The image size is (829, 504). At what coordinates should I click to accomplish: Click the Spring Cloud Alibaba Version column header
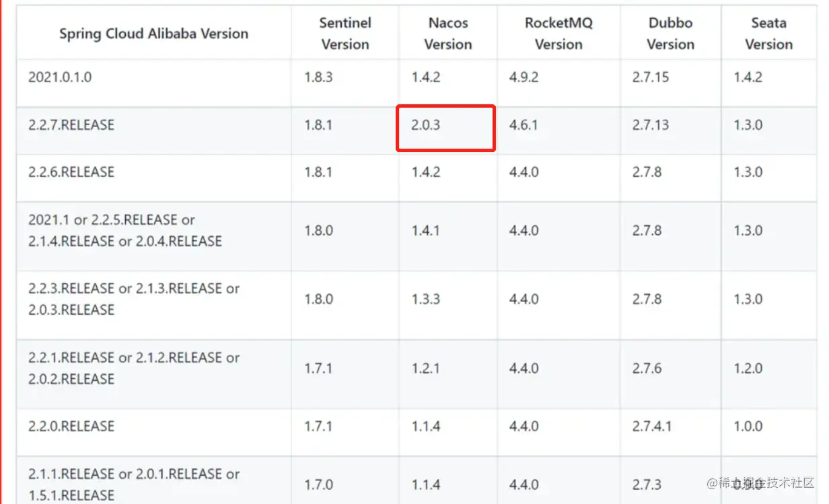tap(154, 33)
